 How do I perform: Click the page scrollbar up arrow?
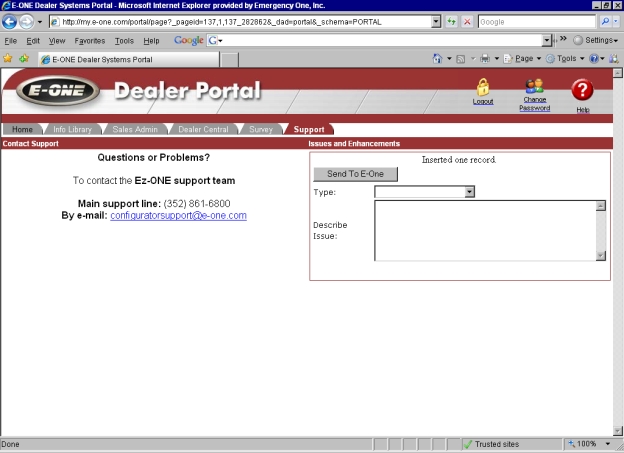618,73
